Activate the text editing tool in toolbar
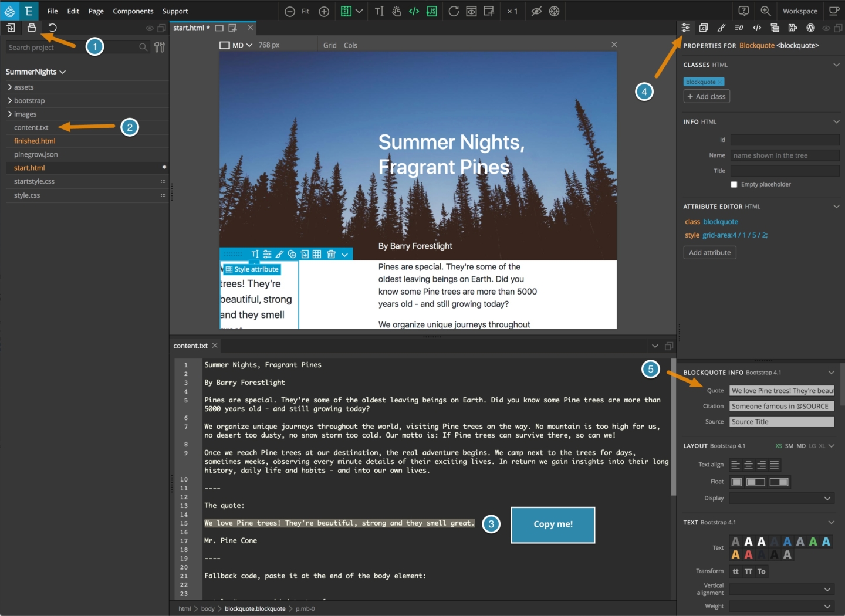The width and height of the screenshot is (845, 616). tap(379, 11)
